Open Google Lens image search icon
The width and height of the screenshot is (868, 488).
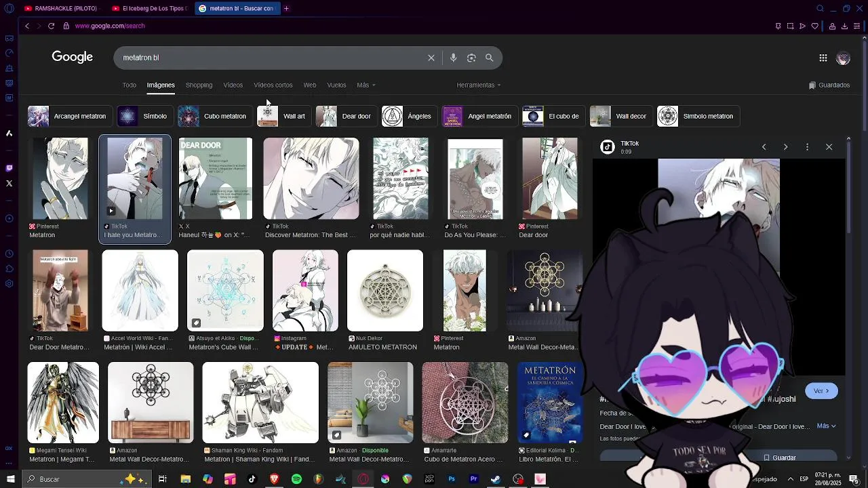tap(471, 58)
